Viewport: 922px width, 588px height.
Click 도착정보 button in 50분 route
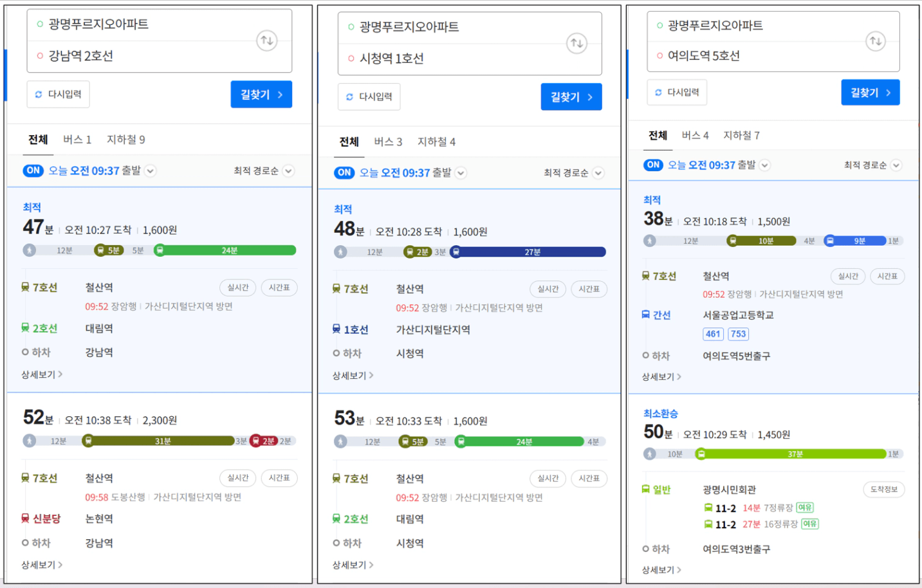[x=884, y=490]
